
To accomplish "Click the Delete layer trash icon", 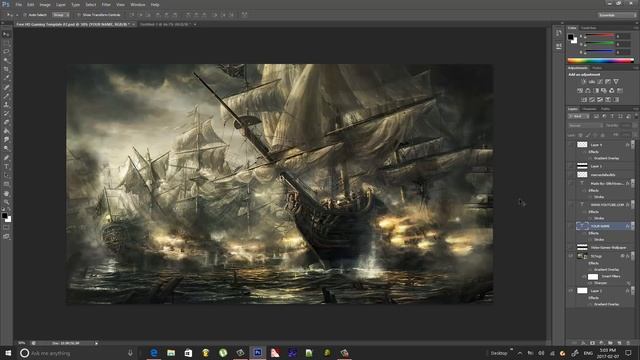I will click(628, 343).
